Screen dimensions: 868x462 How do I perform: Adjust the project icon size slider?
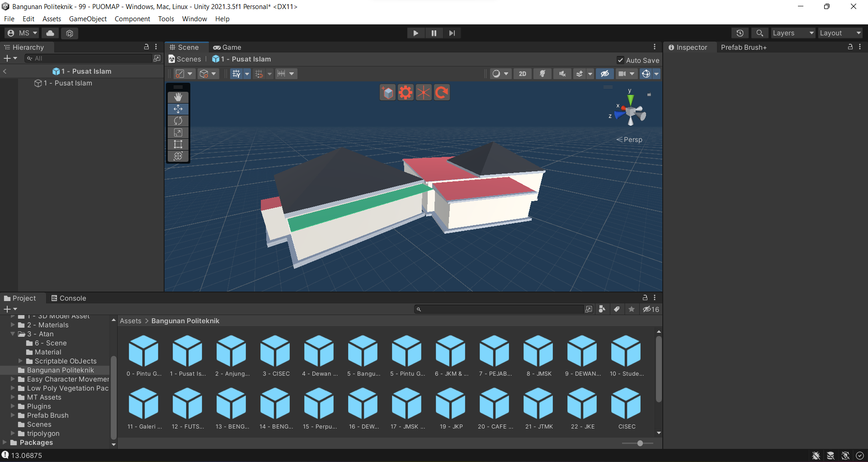(x=640, y=443)
